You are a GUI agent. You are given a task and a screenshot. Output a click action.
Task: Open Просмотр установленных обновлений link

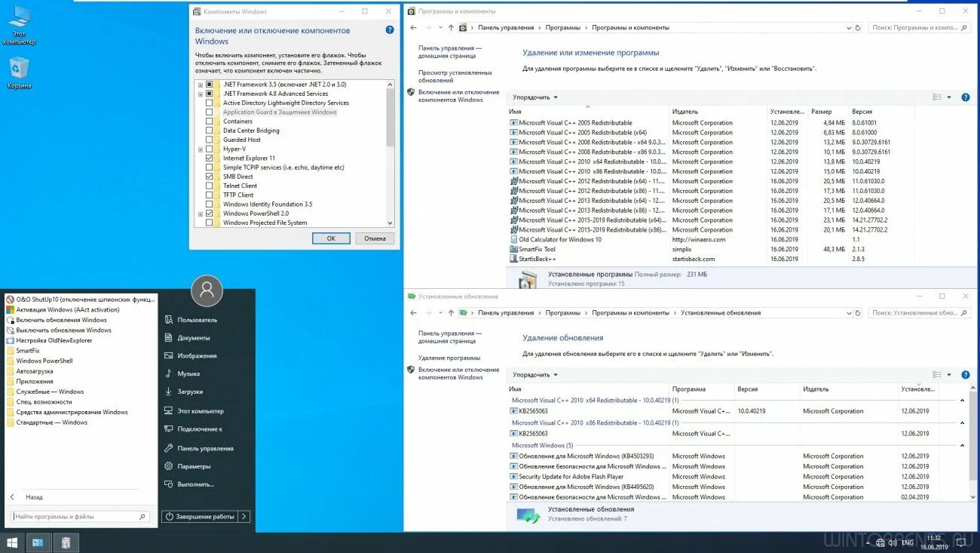pyautogui.click(x=455, y=76)
